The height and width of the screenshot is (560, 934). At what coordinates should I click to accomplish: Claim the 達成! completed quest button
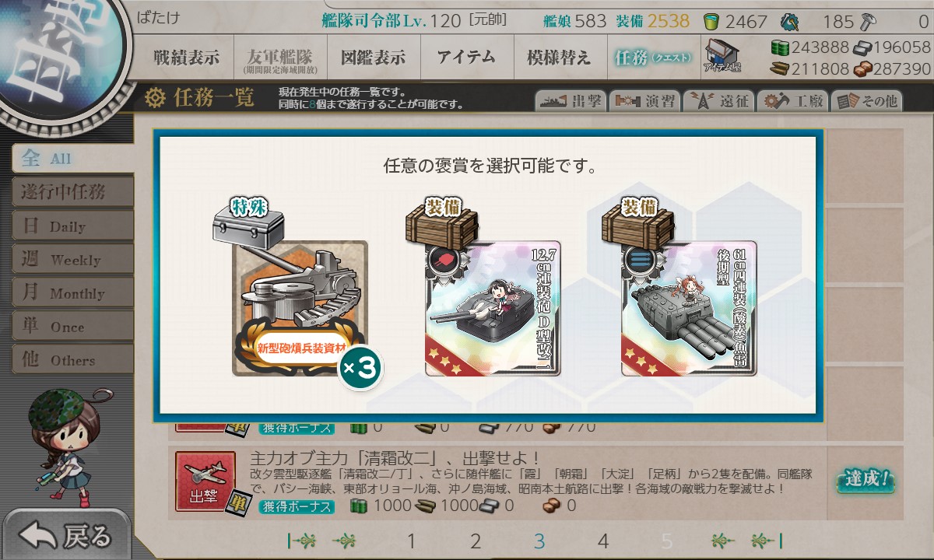tap(865, 479)
